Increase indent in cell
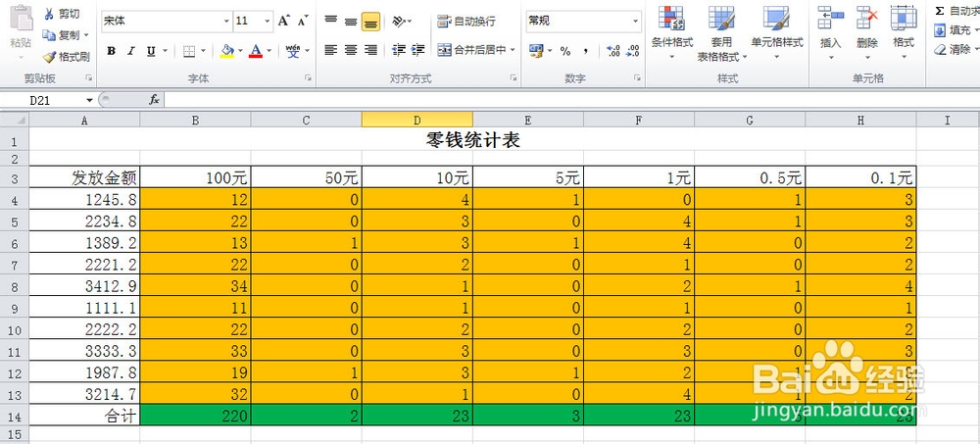This screenshot has width=980, height=444. [x=418, y=49]
